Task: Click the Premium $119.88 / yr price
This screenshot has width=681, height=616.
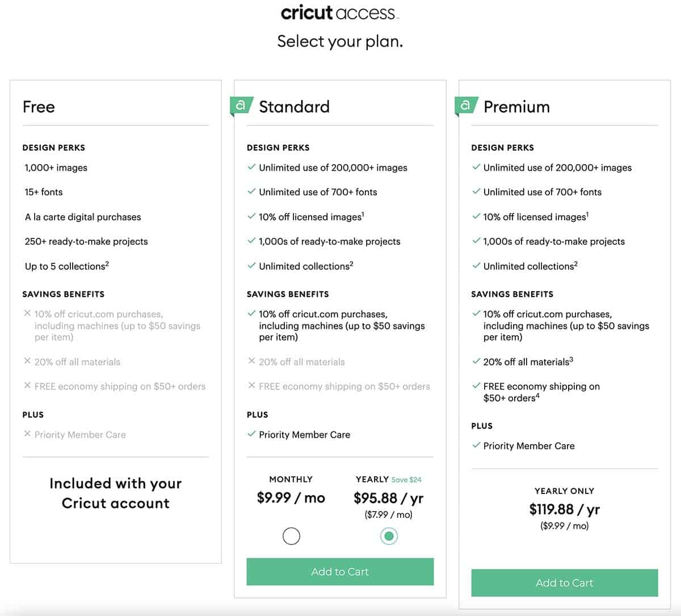Action: (565, 509)
